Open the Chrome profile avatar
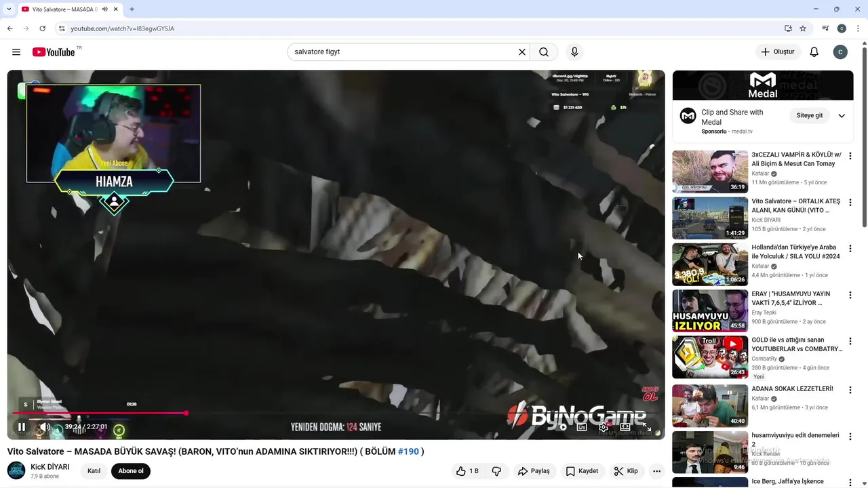This screenshot has width=868, height=488. (x=842, y=28)
